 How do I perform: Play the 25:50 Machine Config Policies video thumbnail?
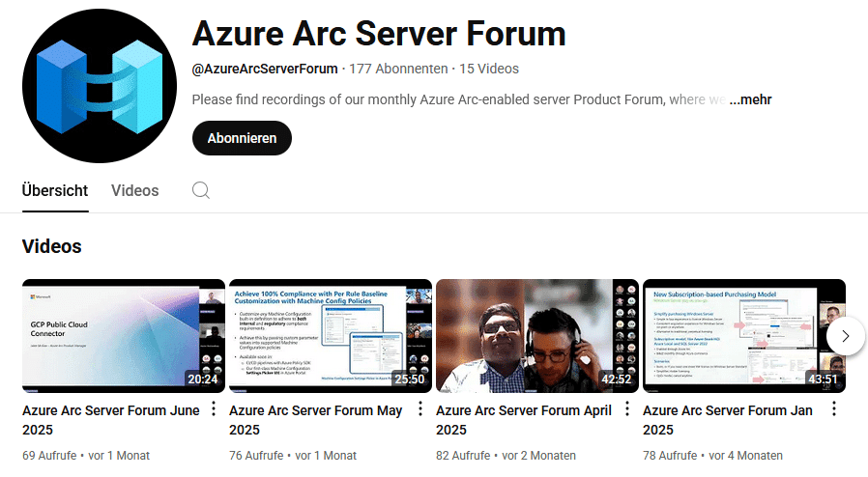tap(331, 336)
